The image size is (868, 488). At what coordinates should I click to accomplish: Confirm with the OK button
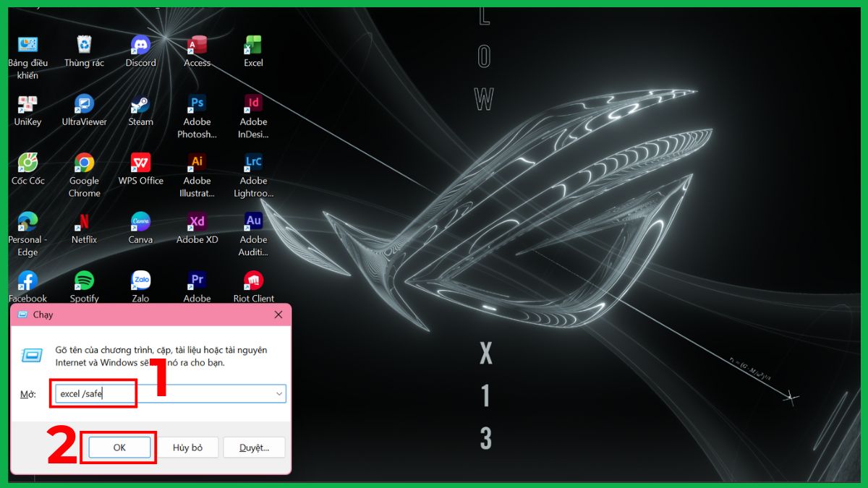119,448
